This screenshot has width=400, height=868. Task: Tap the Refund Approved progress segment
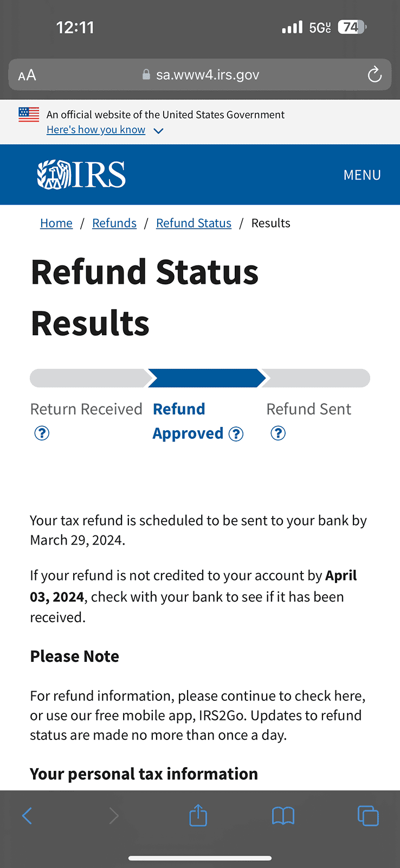pos(206,378)
